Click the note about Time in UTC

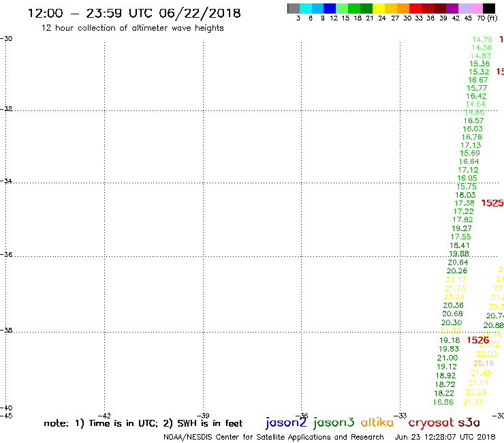(143, 423)
